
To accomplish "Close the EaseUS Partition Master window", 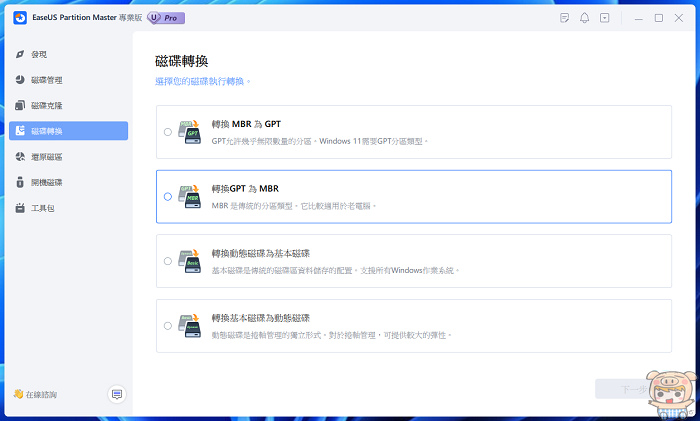I will [x=679, y=18].
